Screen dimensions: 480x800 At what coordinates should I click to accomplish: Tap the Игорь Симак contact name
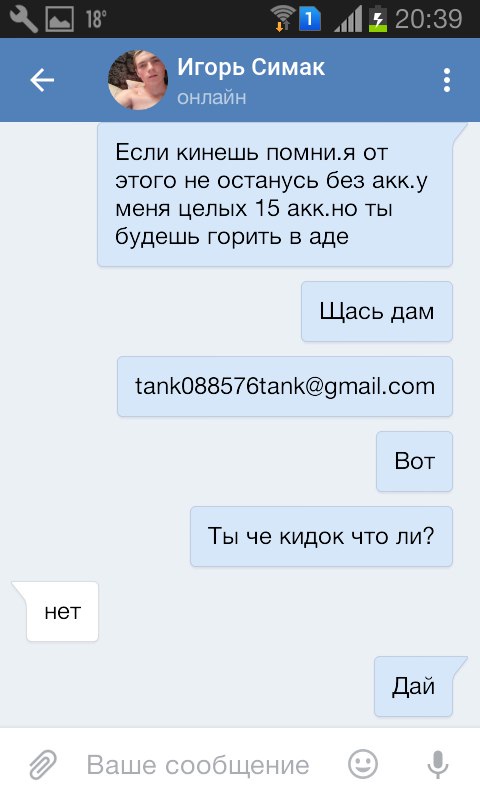click(251, 67)
